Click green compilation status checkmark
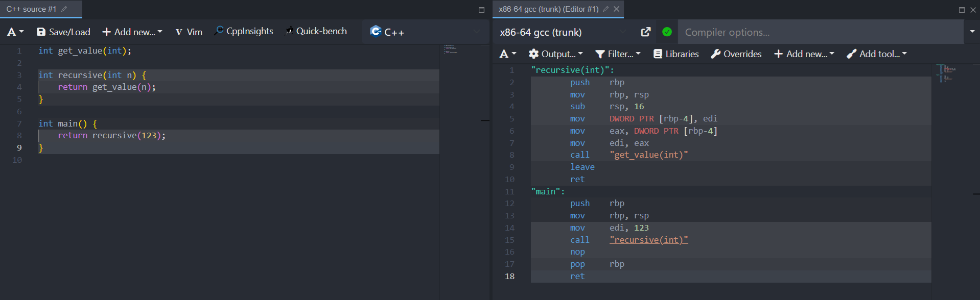980x300 pixels. point(667,32)
